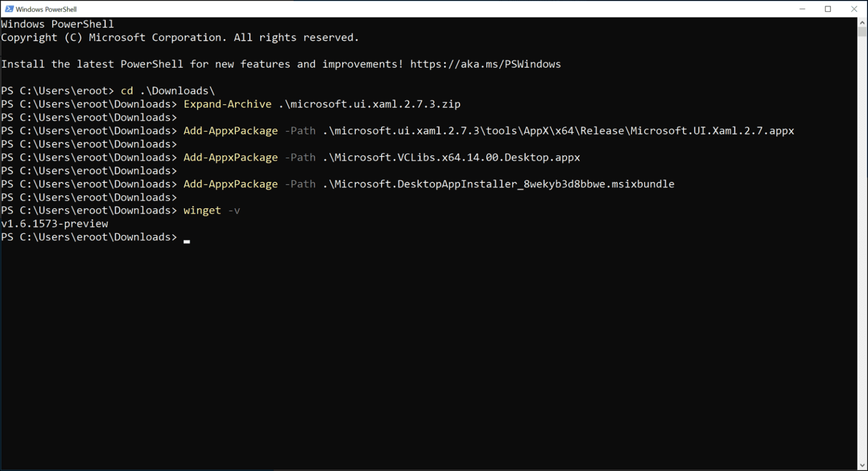This screenshot has height=471, width=868.
Task: Click Add-AppxPackage on the VCLibs line
Action: point(231,158)
